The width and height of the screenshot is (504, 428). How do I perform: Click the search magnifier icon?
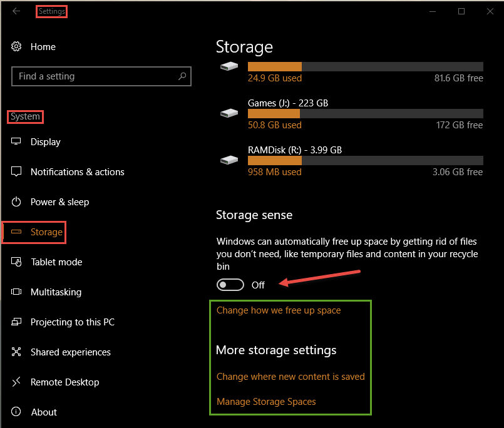(182, 76)
